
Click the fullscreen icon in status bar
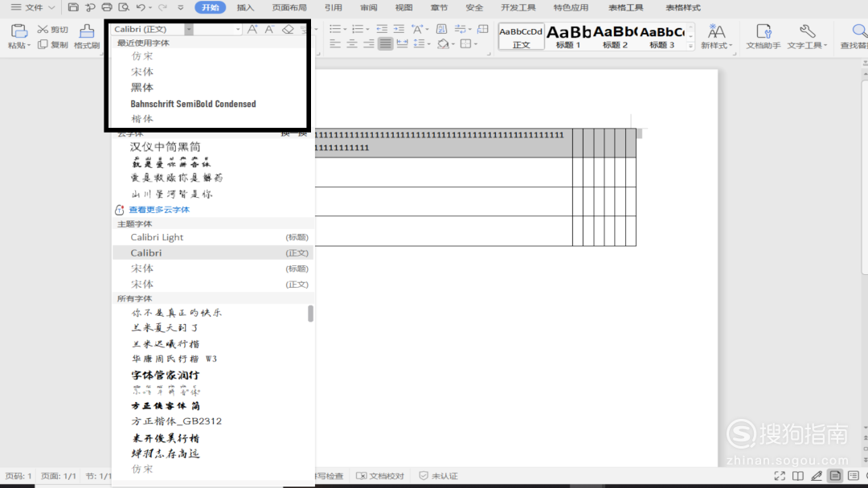pyautogui.click(x=780, y=476)
